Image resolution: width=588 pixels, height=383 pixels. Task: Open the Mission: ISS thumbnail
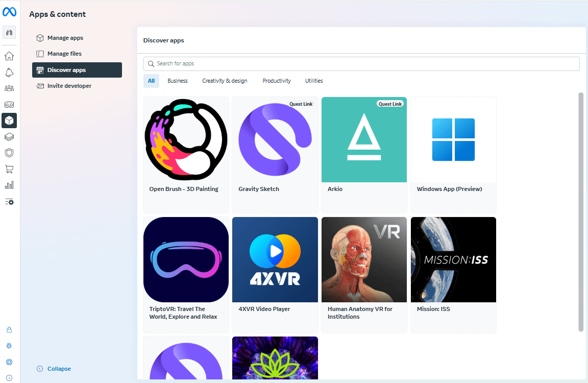(453, 259)
